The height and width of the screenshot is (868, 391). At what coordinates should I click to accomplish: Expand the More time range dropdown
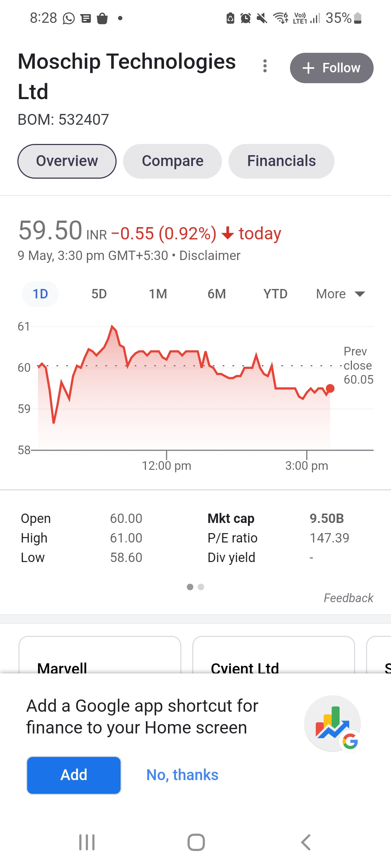coord(340,294)
